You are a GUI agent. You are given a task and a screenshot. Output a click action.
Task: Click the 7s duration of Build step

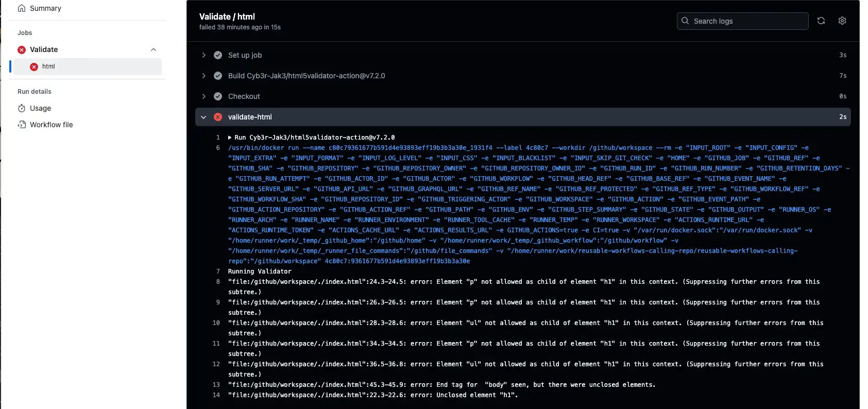pos(843,76)
